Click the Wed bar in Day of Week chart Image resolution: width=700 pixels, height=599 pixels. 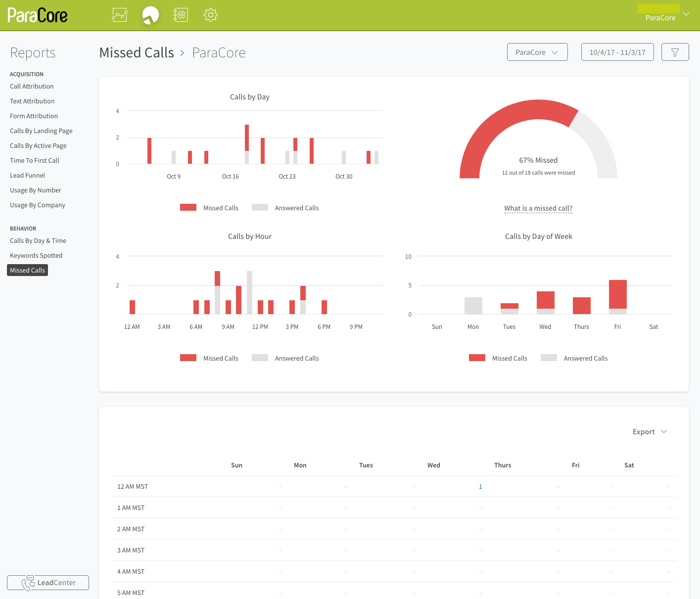coord(546,303)
